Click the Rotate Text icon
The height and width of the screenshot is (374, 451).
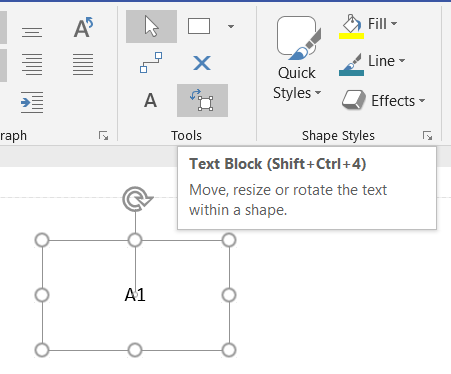click(x=83, y=27)
